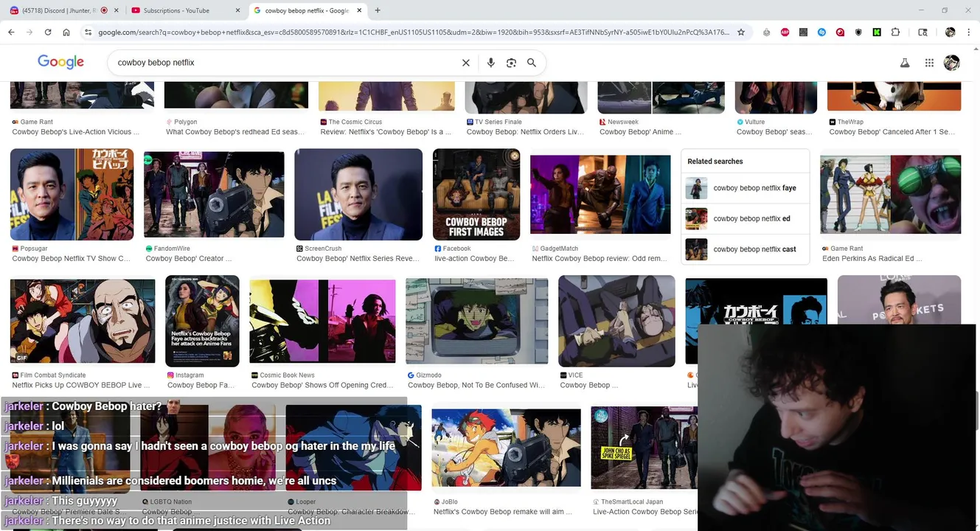Viewport: 980px width, 531px height.
Task: Open Game Rant Eden Perkins image
Action: pyautogui.click(x=891, y=195)
